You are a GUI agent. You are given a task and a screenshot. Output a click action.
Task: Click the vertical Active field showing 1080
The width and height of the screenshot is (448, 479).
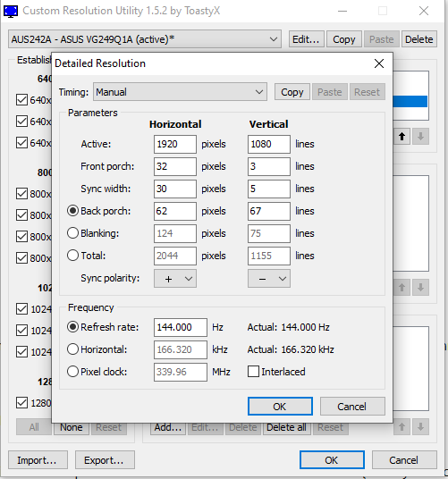pos(269,144)
